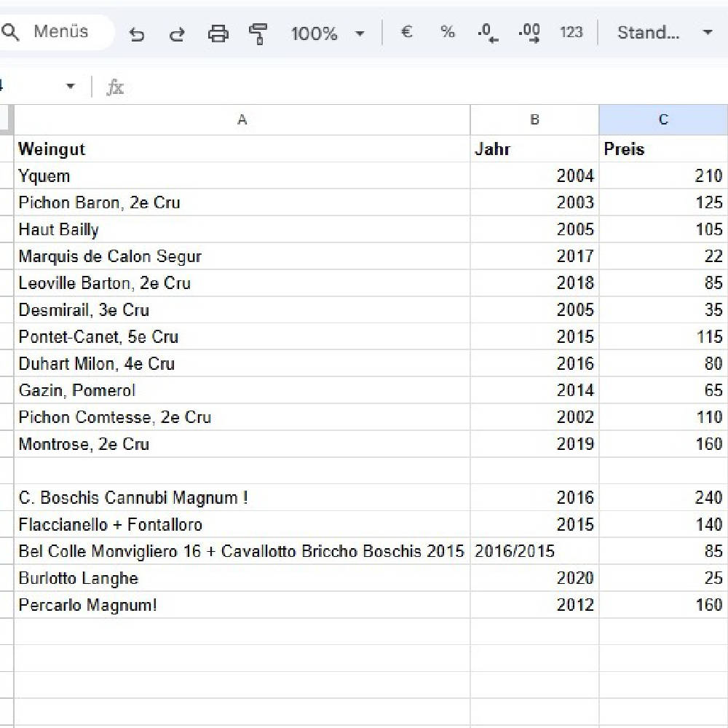Apply euro currency format
Viewport: 728px width, 728px height.
(x=407, y=32)
